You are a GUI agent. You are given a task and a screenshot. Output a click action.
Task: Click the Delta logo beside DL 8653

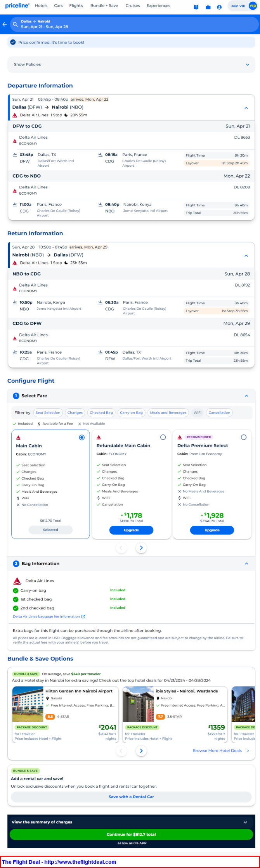15,141
